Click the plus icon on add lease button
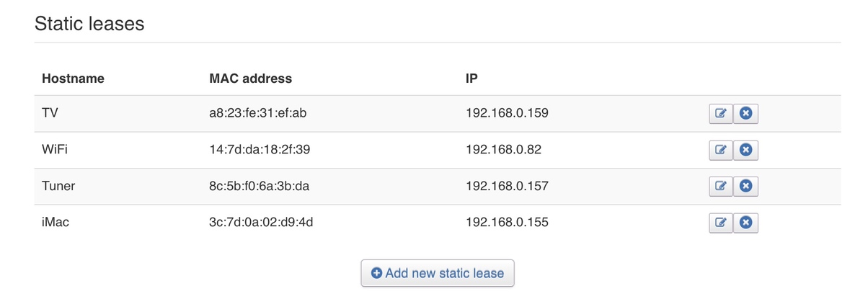Screen dimensions: 868x299 point(376,273)
